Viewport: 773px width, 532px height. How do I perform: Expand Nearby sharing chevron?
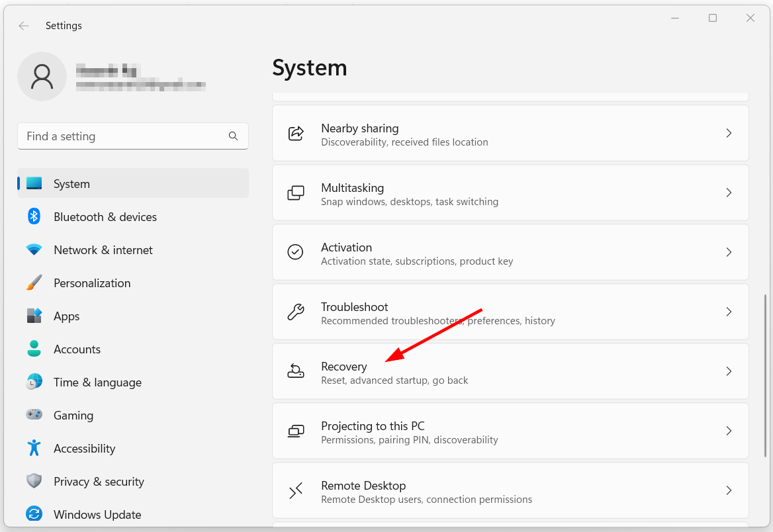pyautogui.click(x=729, y=133)
